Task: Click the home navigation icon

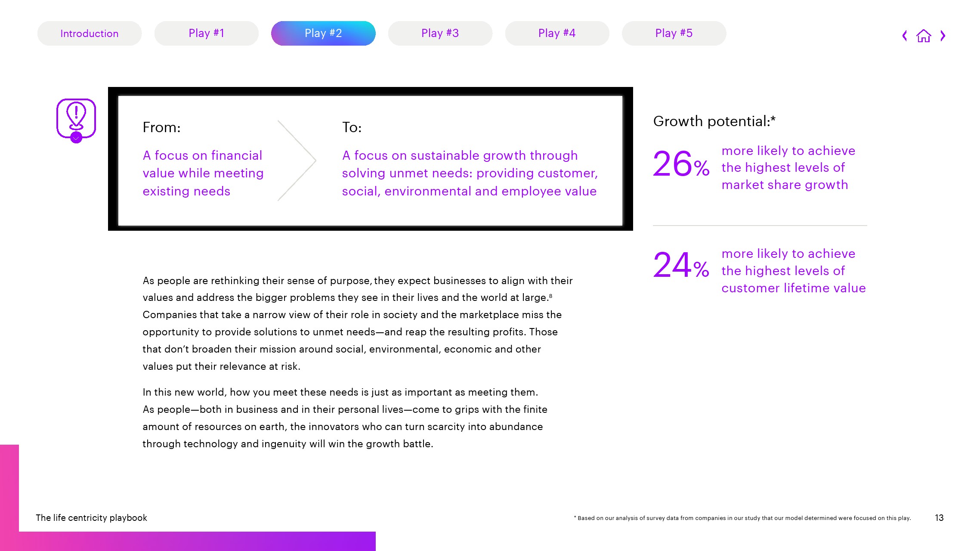Action: [924, 36]
